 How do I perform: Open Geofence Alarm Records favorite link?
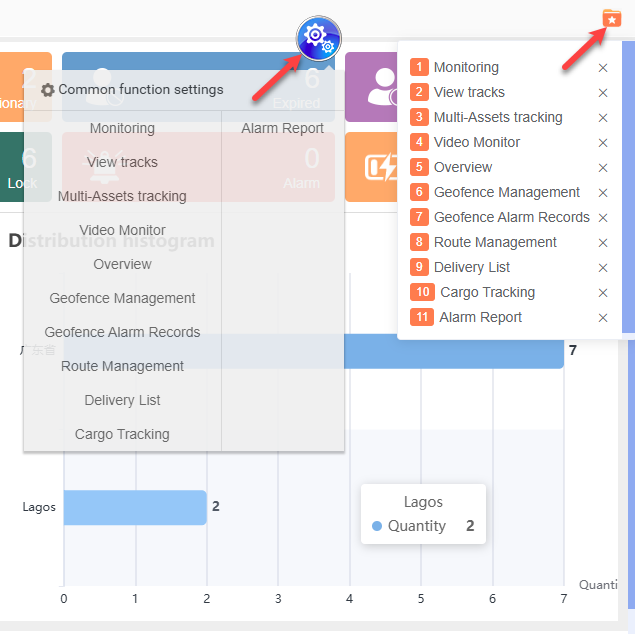click(x=511, y=217)
